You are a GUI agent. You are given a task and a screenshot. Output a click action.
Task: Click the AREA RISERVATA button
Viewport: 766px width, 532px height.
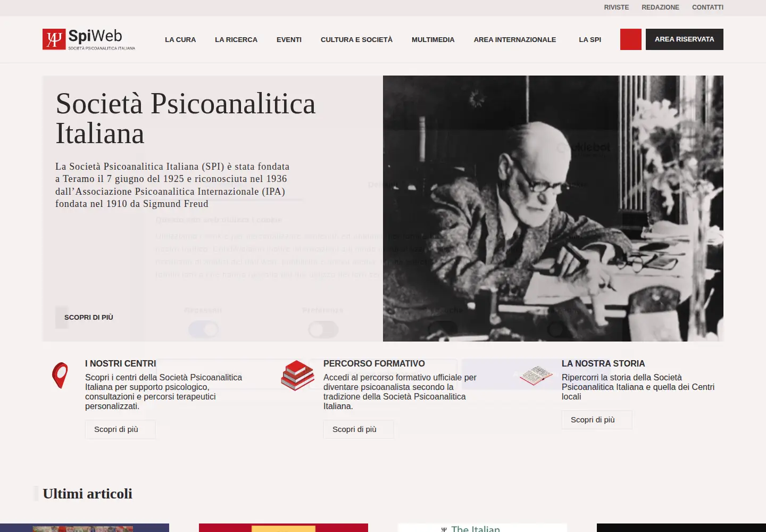point(685,39)
